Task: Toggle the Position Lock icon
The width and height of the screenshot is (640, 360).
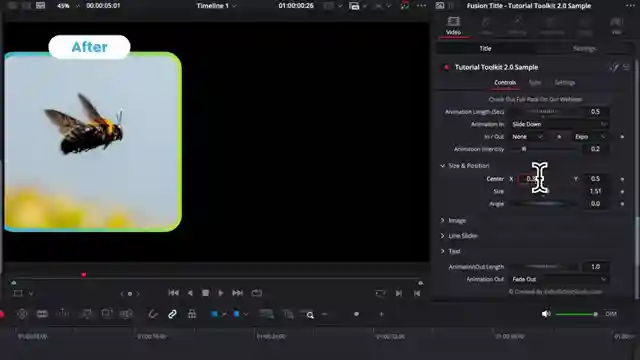Action: tap(192, 314)
